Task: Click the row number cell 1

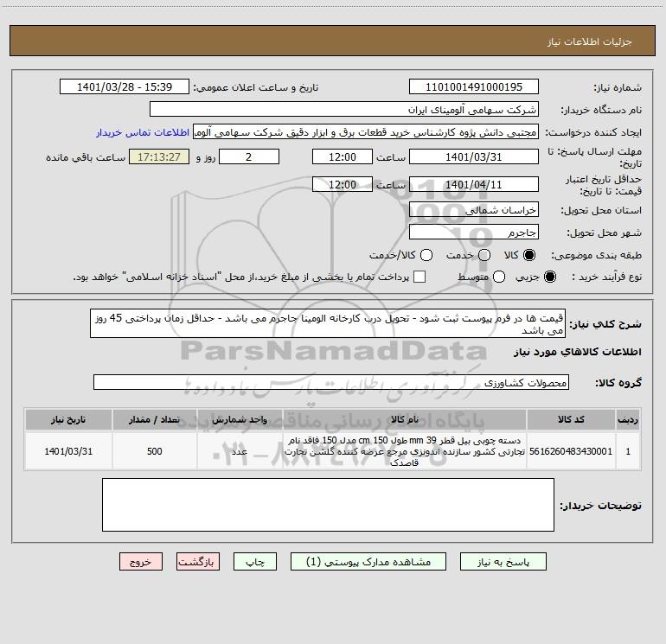Action: (x=628, y=451)
